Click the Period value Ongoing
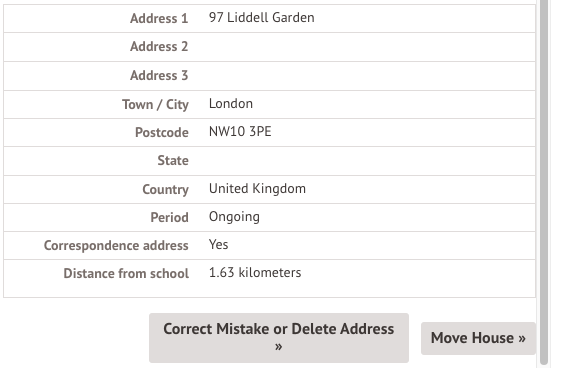This screenshot has height=375, width=564. point(234,217)
